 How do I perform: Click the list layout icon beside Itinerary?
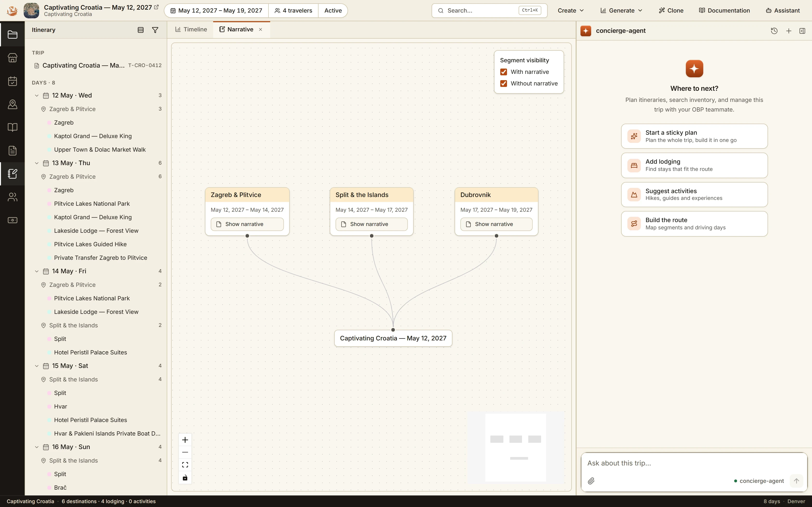pos(141,30)
